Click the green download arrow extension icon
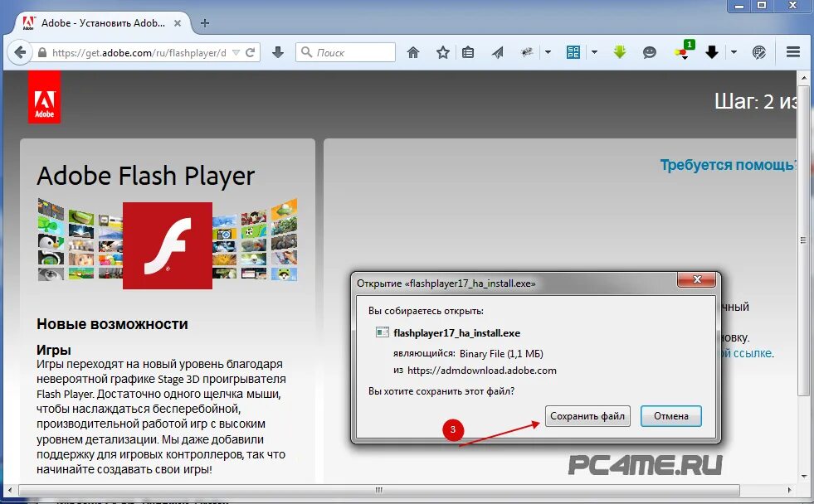This screenshot has width=814, height=504. [620, 52]
